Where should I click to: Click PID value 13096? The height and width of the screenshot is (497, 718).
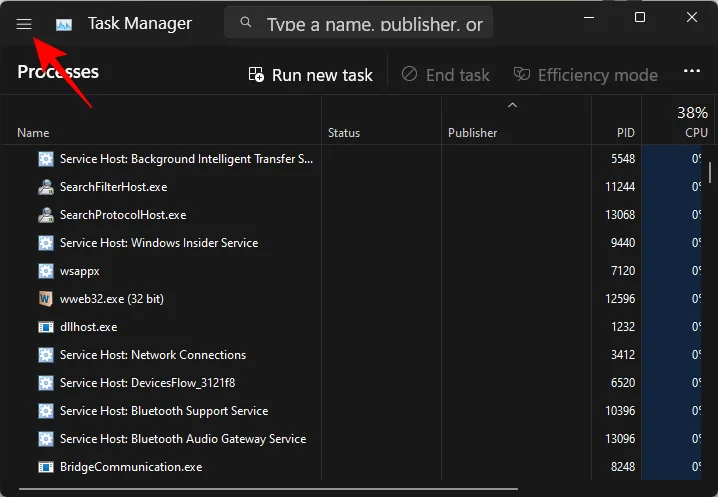pyautogui.click(x=620, y=438)
